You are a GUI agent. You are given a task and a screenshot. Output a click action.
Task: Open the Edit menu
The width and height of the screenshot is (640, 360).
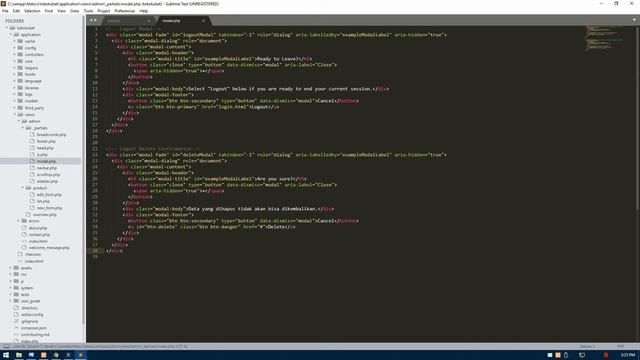pos(16,11)
